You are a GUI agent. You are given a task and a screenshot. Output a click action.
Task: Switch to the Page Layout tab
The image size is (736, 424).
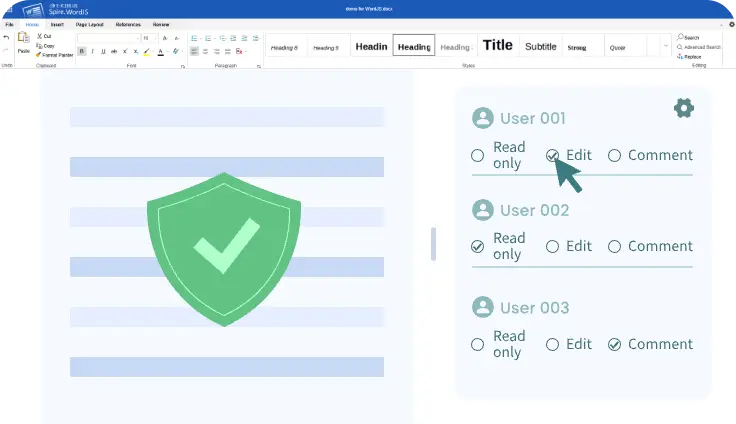(90, 23)
